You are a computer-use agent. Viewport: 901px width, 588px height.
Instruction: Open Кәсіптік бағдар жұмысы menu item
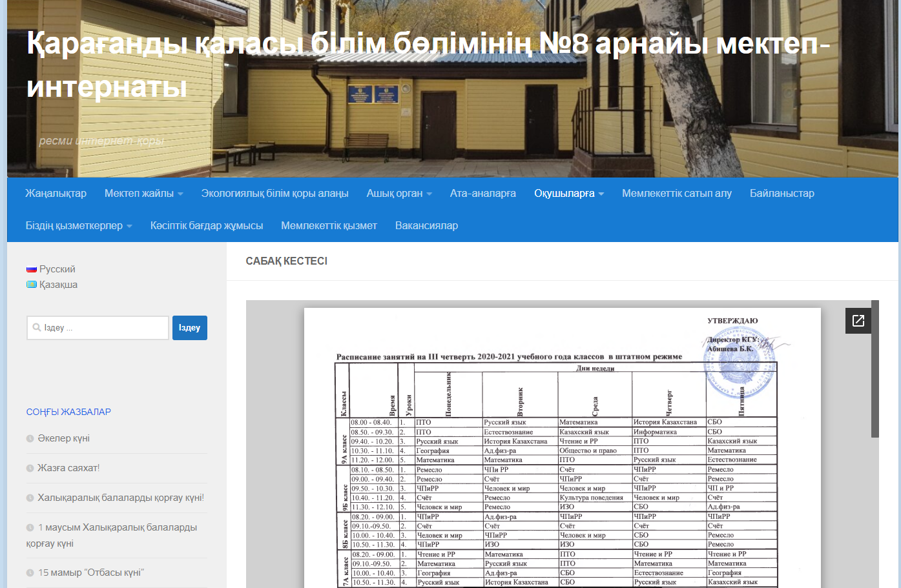pos(207,225)
